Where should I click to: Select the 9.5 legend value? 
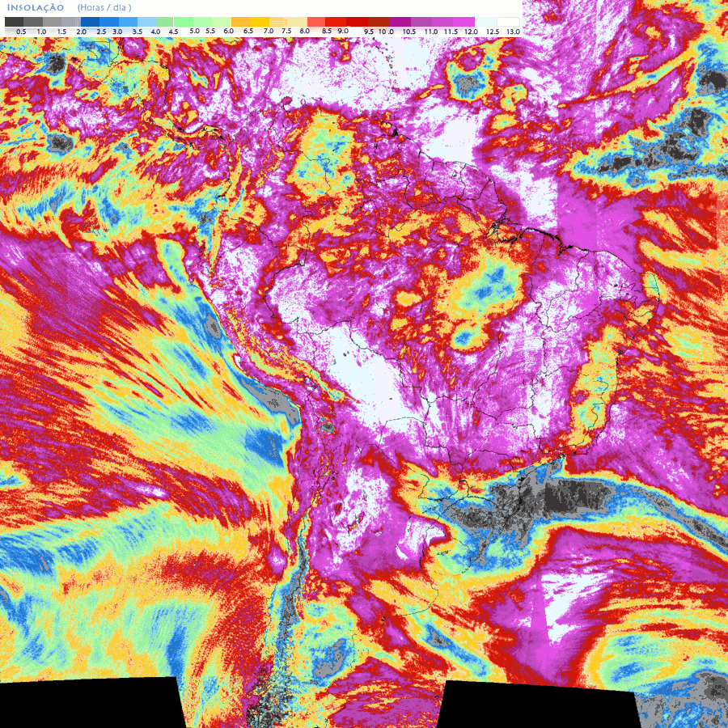[369, 32]
